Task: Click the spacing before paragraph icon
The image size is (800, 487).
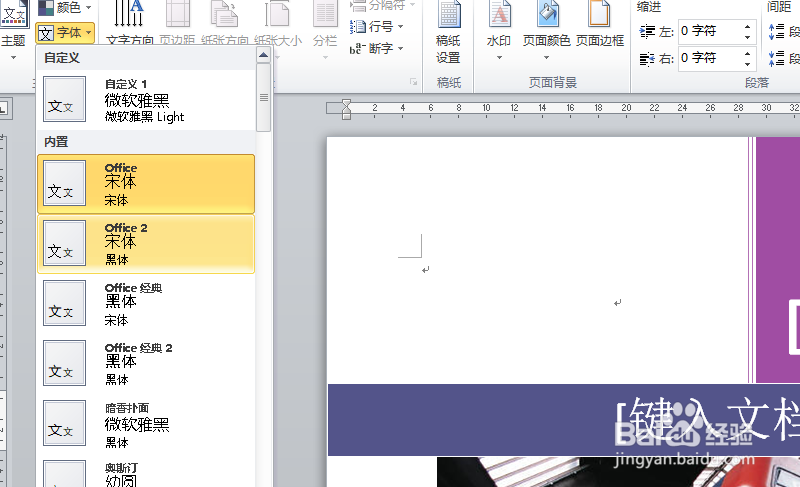Action: (777, 32)
